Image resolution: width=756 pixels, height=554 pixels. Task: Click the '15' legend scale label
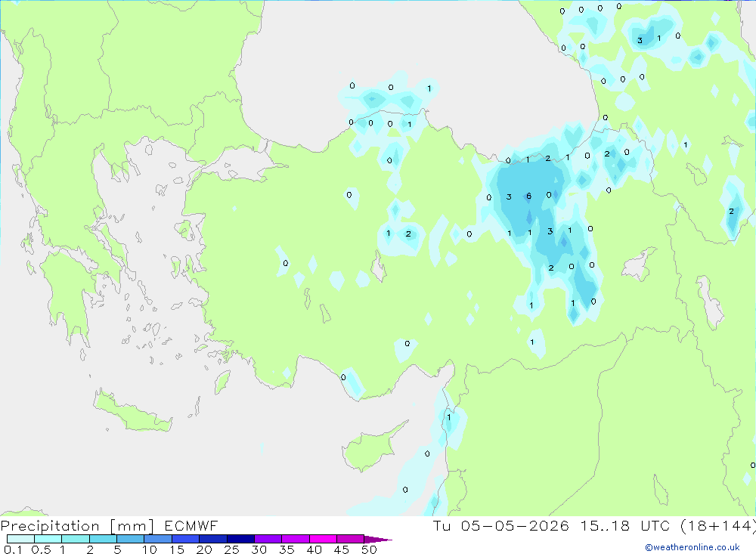click(177, 549)
